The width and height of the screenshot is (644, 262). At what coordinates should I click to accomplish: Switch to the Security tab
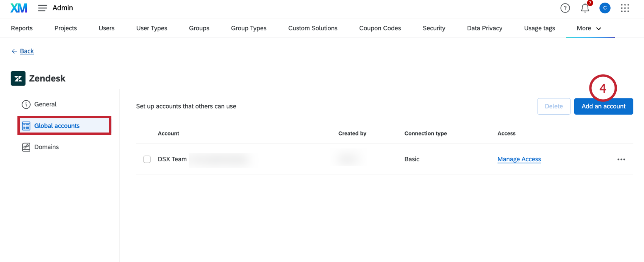(434, 28)
